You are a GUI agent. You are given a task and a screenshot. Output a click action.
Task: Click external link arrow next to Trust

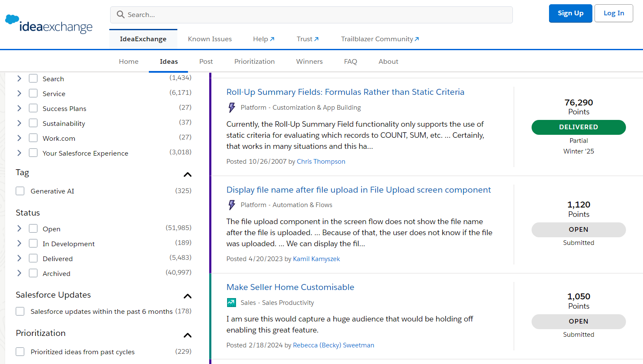(x=316, y=39)
